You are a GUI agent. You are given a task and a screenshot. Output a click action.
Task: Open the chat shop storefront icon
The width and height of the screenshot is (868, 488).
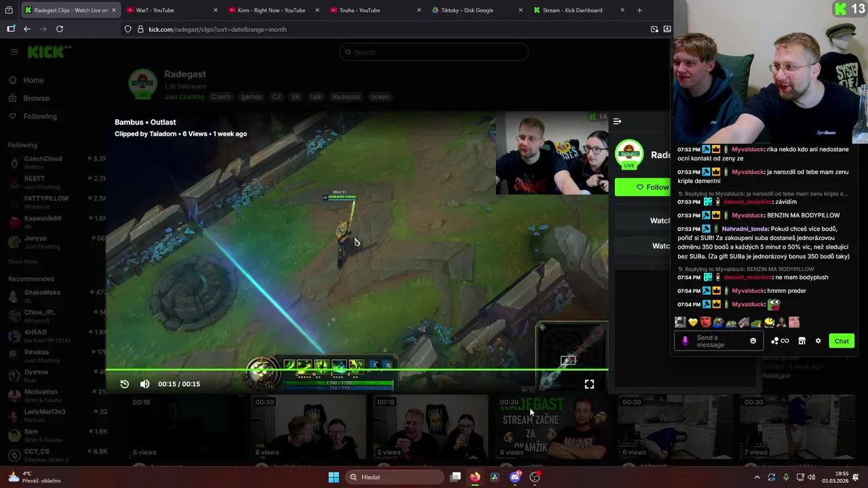pos(802,341)
